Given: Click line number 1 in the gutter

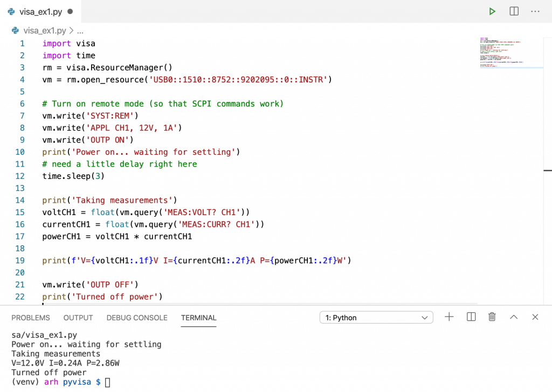Looking at the screenshot, I should 22,43.
